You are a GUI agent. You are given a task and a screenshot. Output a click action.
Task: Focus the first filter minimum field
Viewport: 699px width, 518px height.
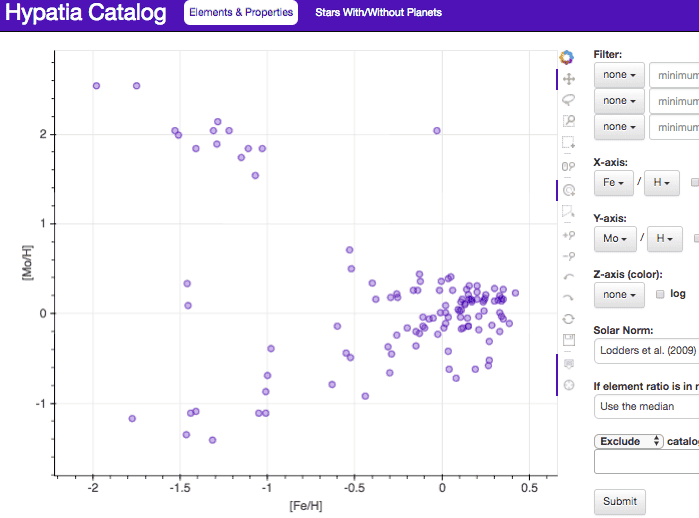pyautogui.click(x=674, y=75)
